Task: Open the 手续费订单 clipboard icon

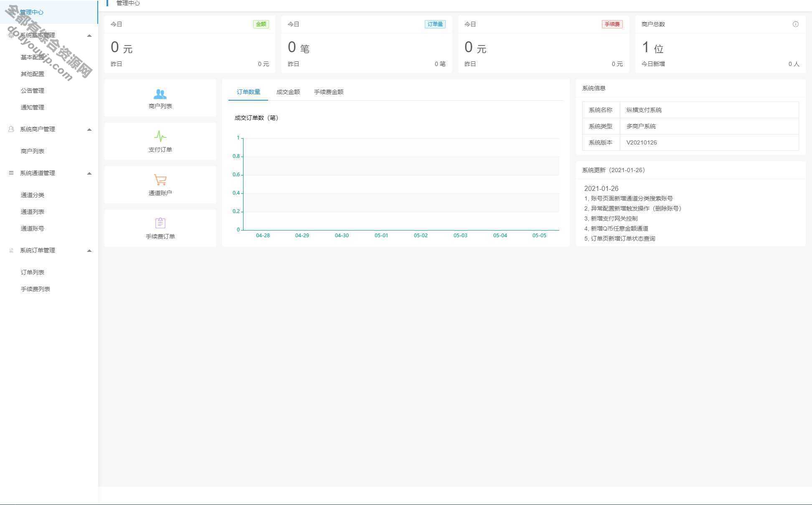Action: (160, 223)
